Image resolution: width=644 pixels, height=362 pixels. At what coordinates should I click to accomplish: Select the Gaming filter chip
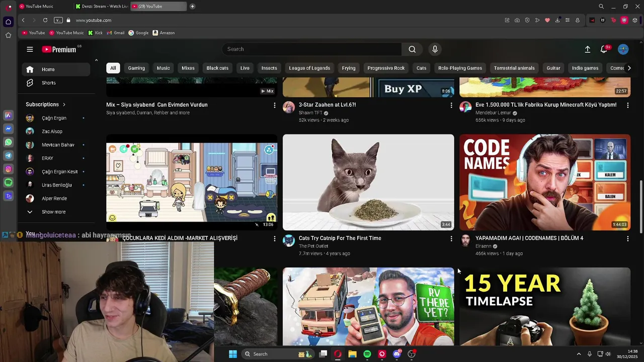tap(136, 68)
